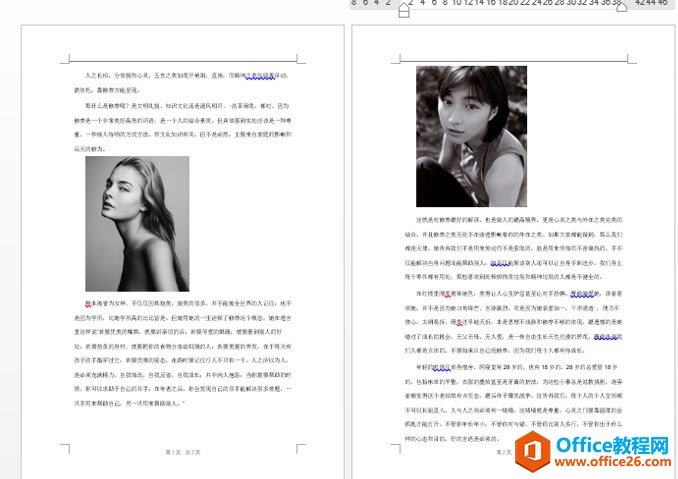Click the left indent marker on the ruler

click(x=403, y=10)
